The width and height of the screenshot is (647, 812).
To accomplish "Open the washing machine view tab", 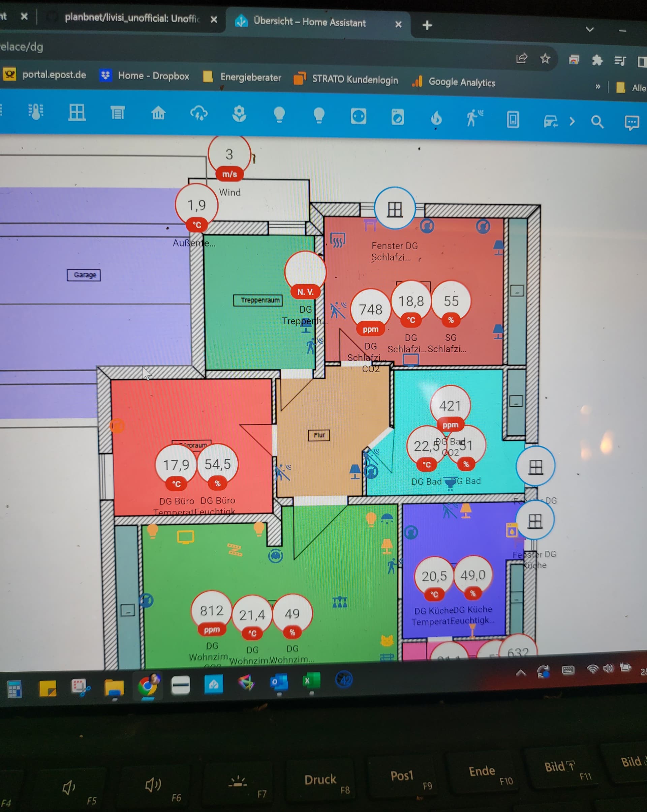I will [x=397, y=117].
